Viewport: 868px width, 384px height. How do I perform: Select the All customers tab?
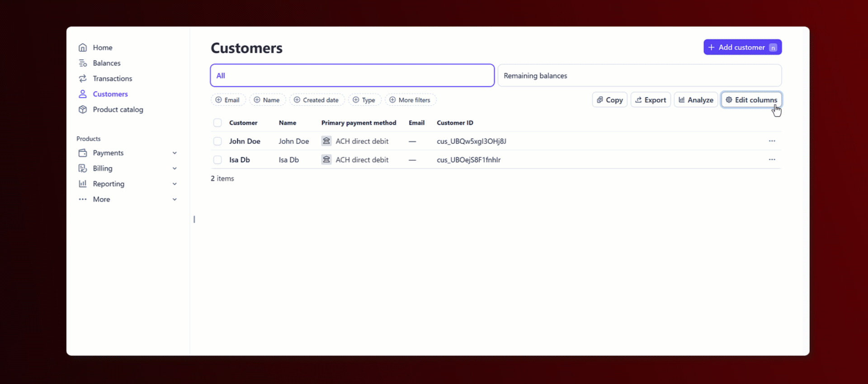tap(352, 75)
